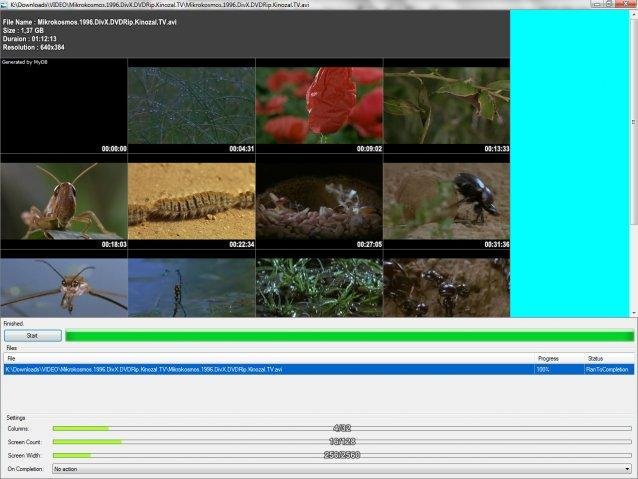Click the Finished status label
Viewport: 638px width, 479px height.
(13, 324)
